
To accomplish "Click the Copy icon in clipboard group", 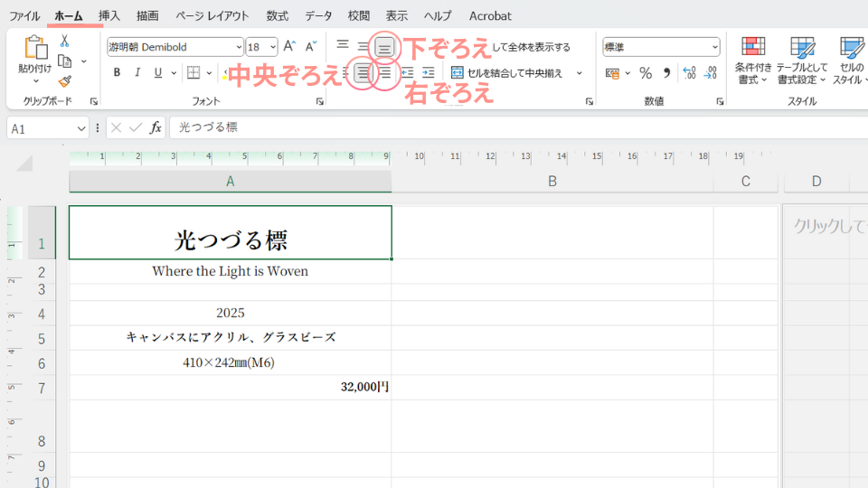I will tap(65, 61).
